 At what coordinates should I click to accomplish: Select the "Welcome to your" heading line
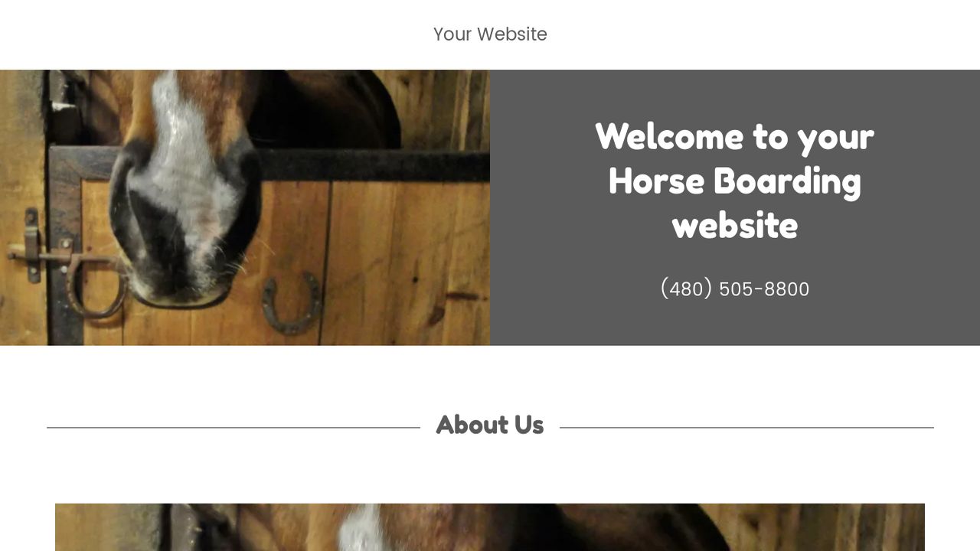(x=734, y=137)
